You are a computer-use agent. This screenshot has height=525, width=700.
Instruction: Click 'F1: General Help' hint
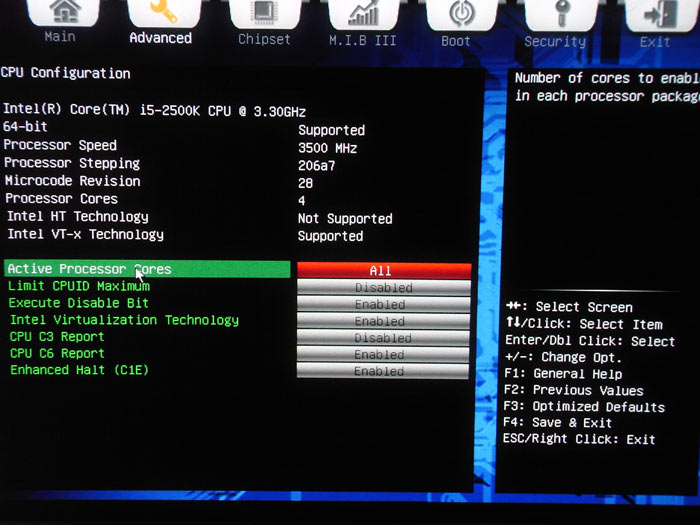(563, 374)
